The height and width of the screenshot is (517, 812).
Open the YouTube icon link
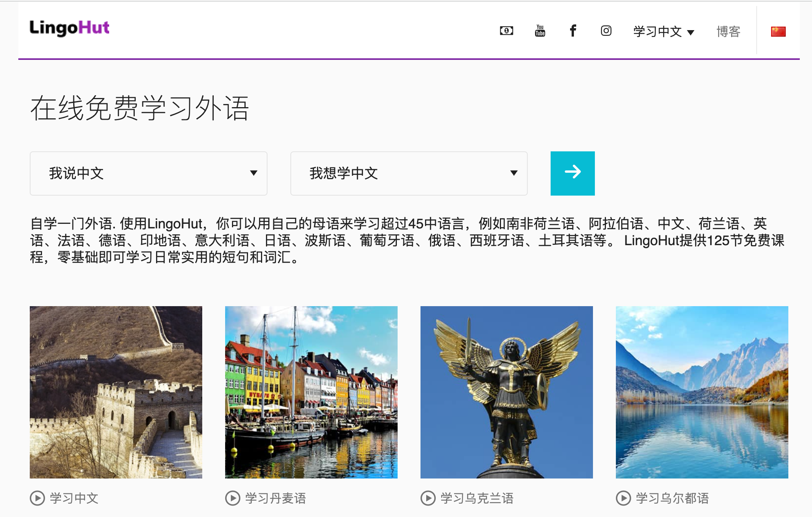540,31
